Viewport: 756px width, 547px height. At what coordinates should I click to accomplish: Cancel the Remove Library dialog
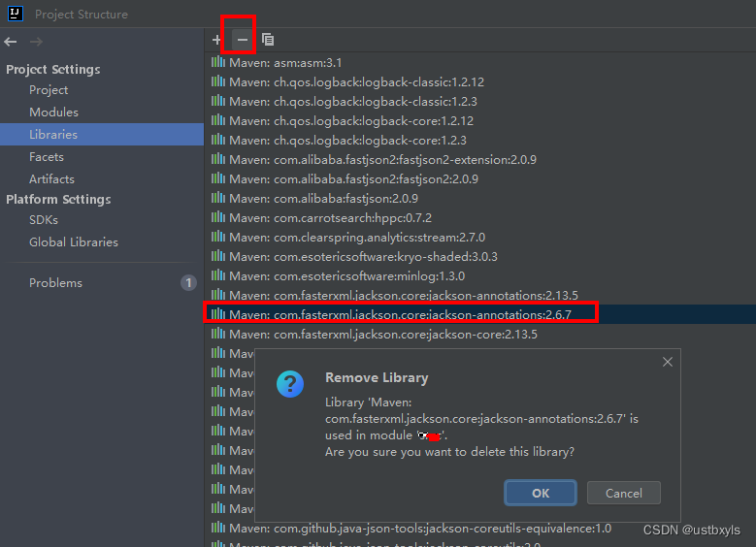pos(623,493)
